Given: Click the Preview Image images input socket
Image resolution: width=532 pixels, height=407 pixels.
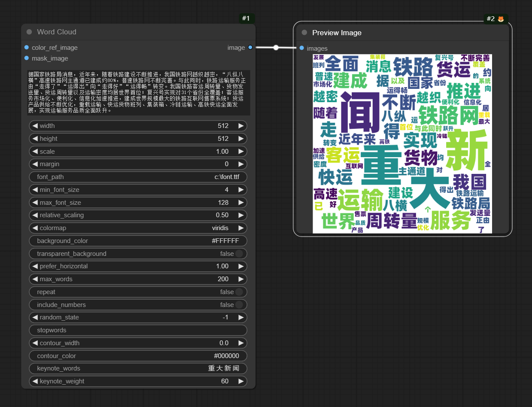Looking at the screenshot, I should (x=302, y=49).
